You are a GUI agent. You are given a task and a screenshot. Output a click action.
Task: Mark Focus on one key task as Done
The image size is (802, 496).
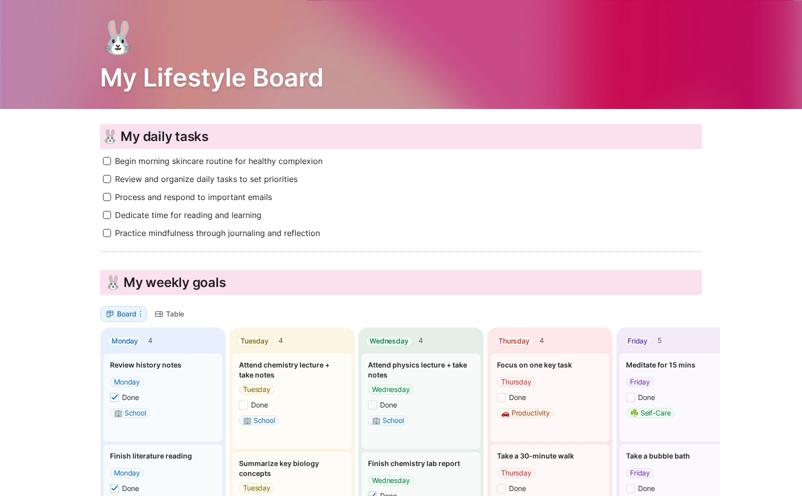[501, 397]
